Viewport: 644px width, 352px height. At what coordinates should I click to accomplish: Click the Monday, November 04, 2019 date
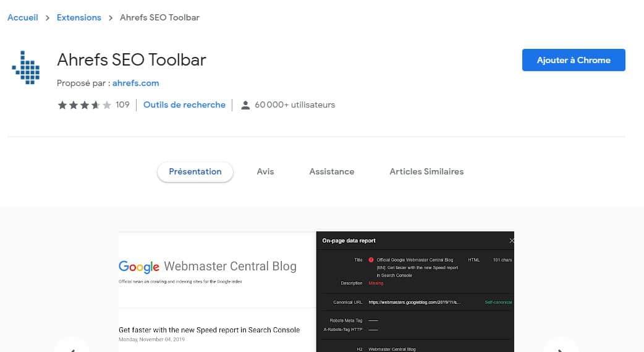pyautogui.click(x=151, y=340)
